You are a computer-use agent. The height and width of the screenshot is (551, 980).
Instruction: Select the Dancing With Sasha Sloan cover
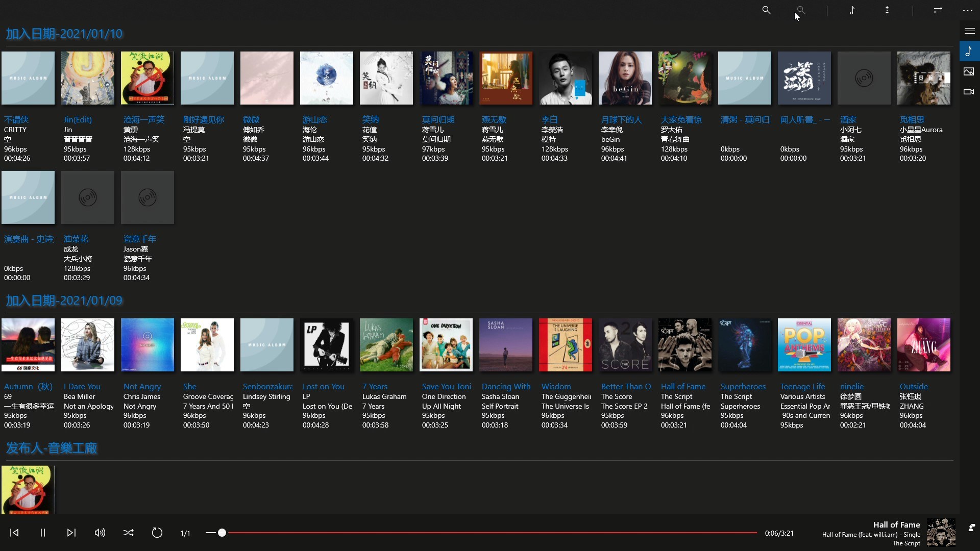[x=506, y=345]
